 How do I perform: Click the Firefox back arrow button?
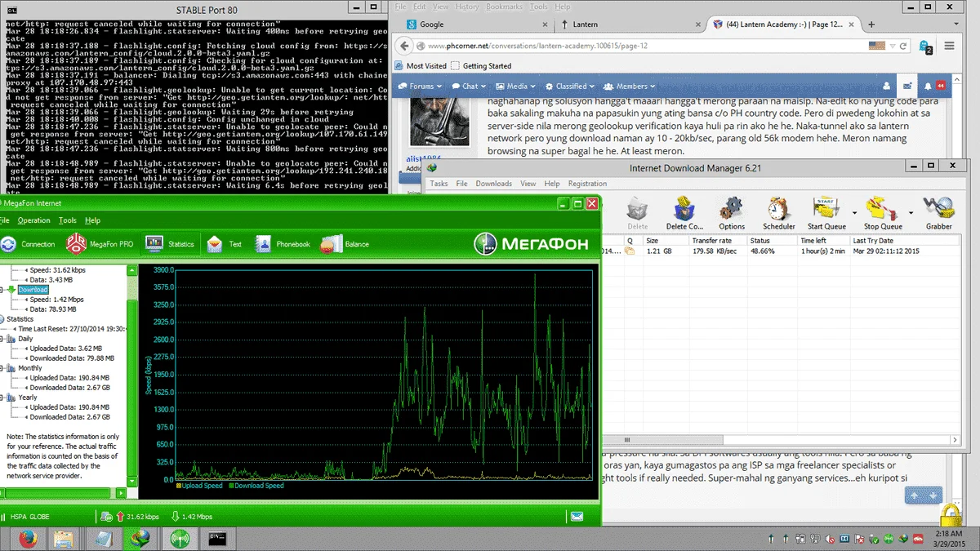[x=406, y=46]
